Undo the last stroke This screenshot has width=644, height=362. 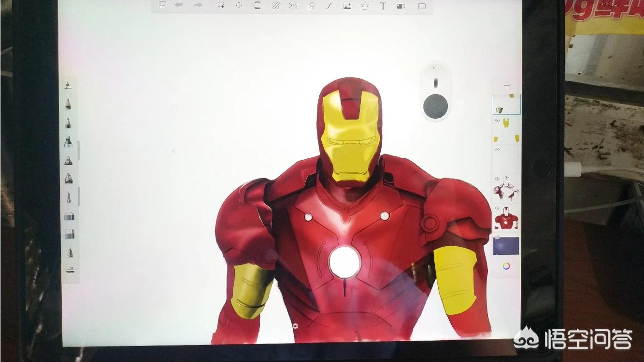[x=179, y=5]
